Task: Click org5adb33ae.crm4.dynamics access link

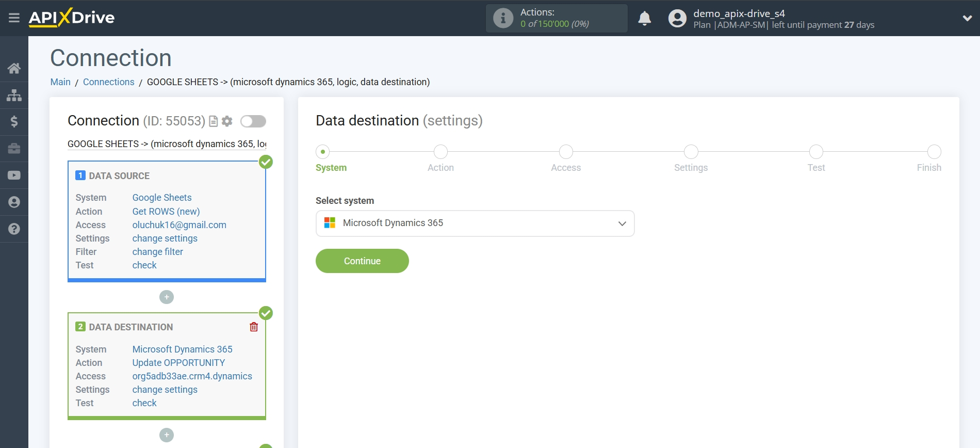Action: pyautogui.click(x=192, y=376)
